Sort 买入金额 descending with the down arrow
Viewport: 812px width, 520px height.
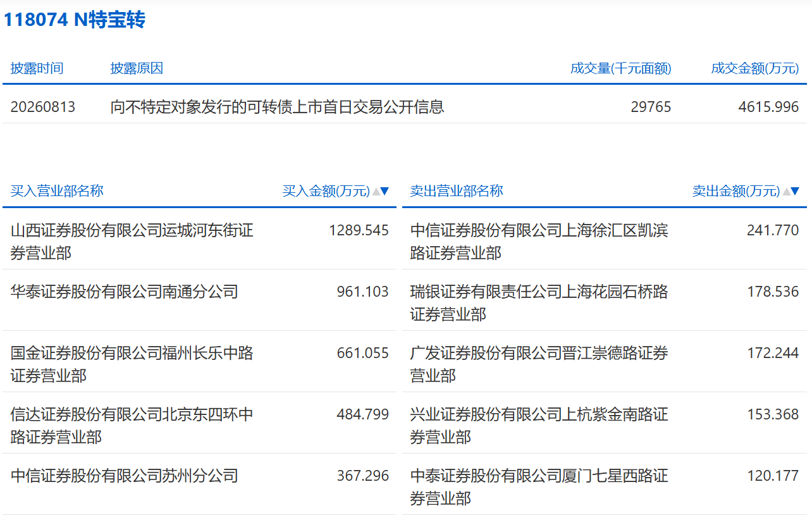(384, 191)
